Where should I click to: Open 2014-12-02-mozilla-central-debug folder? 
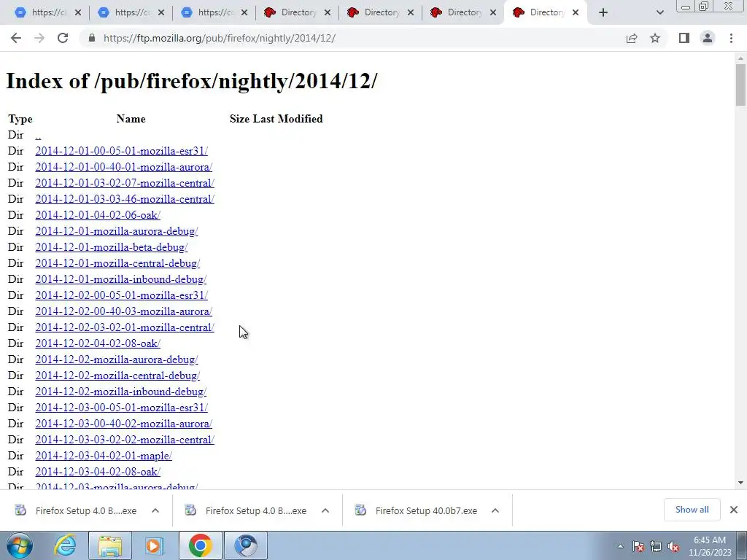point(117,376)
